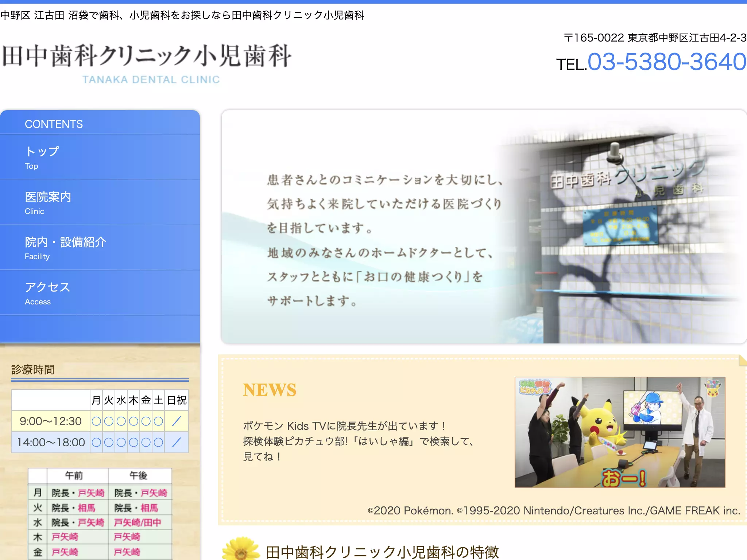Viewport: 747px width, 560px height.
Task: Click the 診療時間 heading
Action: (x=33, y=370)
